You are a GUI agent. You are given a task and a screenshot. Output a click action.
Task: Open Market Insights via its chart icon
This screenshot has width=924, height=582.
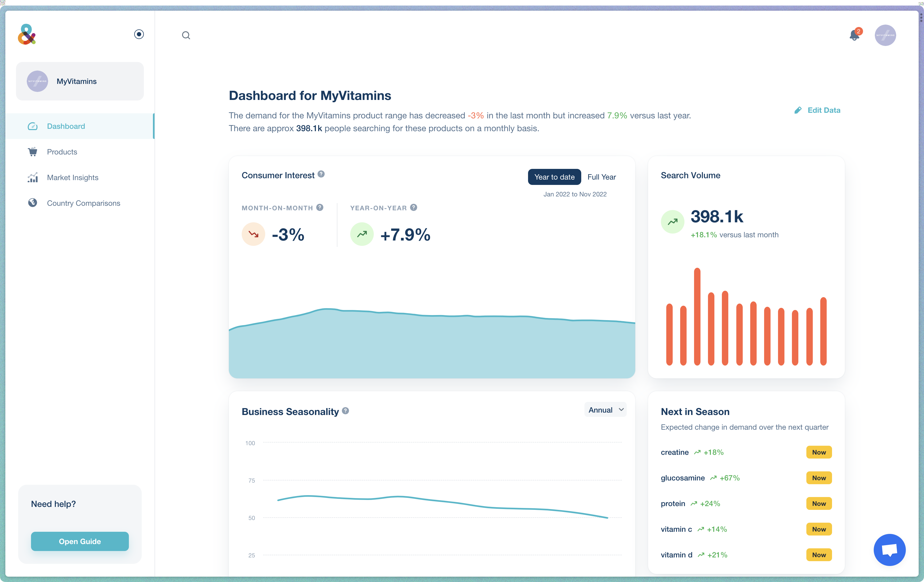click(x=33, y=177)
